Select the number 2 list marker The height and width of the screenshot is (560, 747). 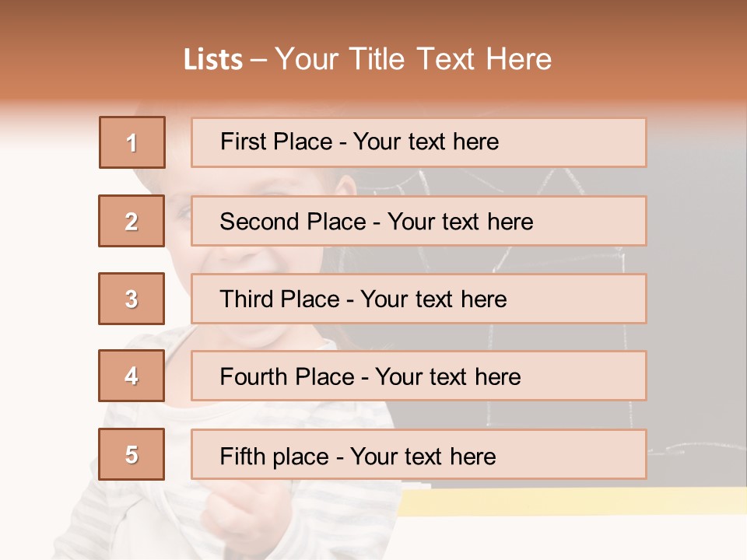(x=132, y=221)
